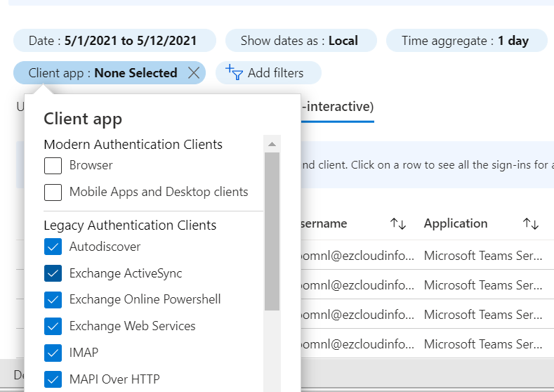Deselect Exchange Online Powershell checkbox
554x392 pixels.
(53, 300)
